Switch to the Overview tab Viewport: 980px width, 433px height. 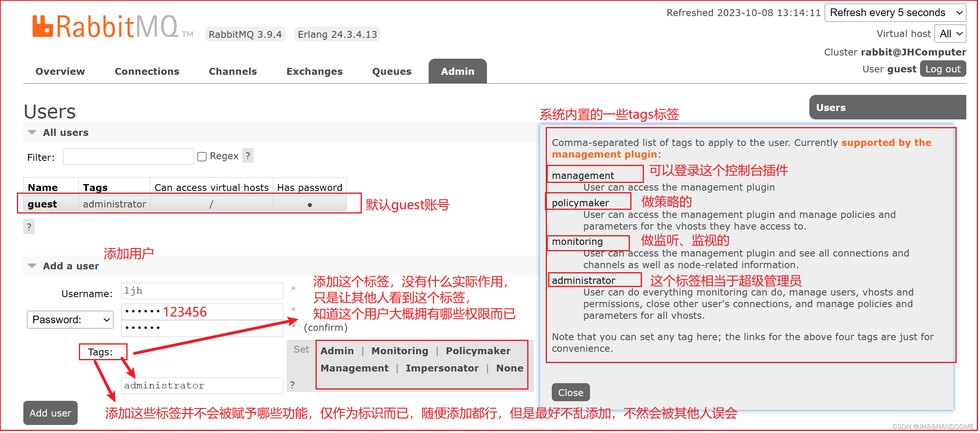click(60, 71)
